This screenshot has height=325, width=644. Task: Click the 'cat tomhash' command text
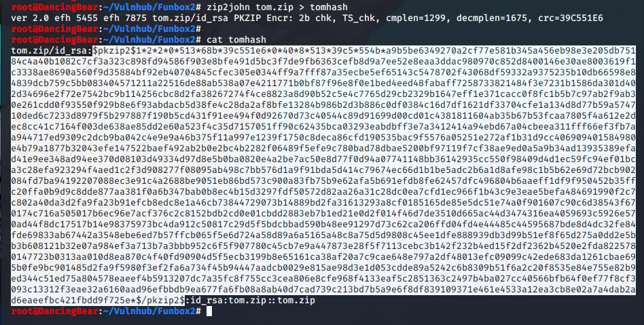[236, 40]
